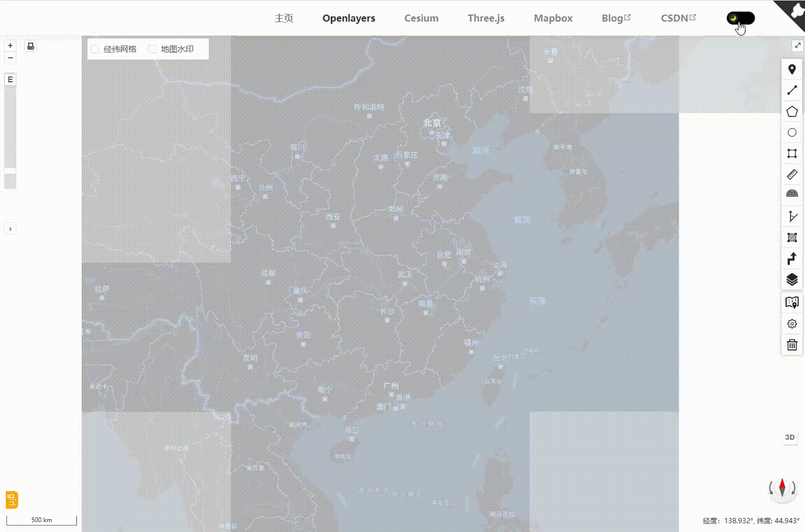Zoom in with the plus button
805x532 pixels.
10,45
